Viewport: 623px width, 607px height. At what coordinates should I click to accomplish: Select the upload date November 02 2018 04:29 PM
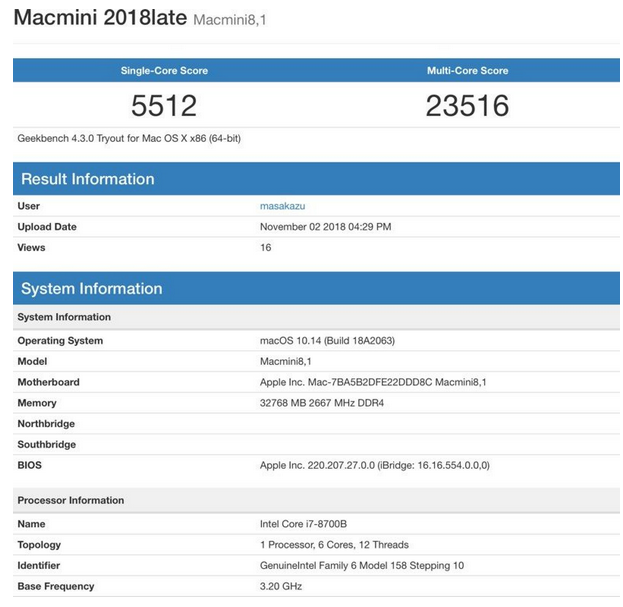[325, 226]
